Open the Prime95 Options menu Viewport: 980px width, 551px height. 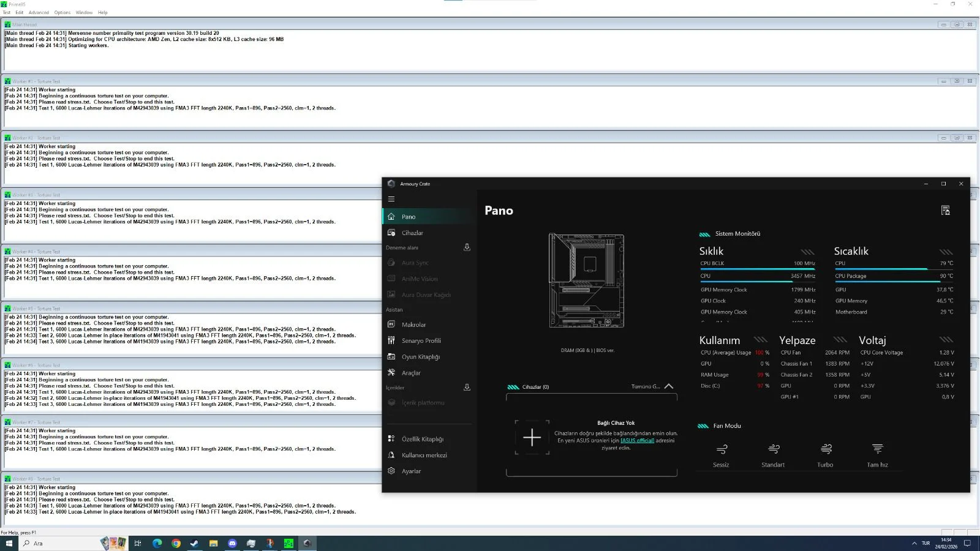(x=62, y=12)
